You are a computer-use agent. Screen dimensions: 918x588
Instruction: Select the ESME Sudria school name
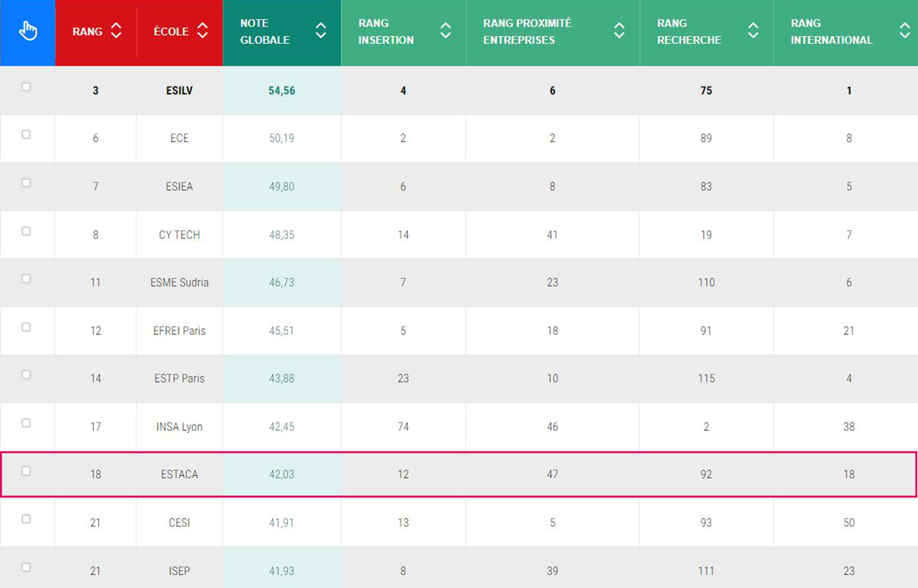pyautogui.click(x=179, y=283)
